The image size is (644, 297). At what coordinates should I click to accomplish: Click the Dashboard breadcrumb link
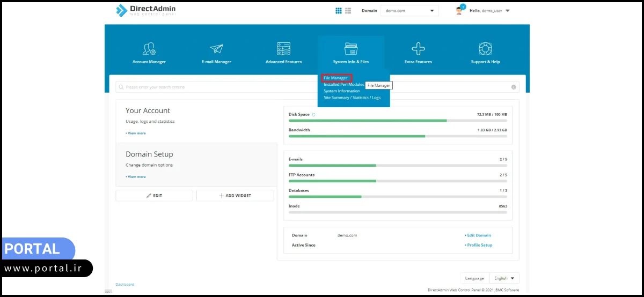125,284
